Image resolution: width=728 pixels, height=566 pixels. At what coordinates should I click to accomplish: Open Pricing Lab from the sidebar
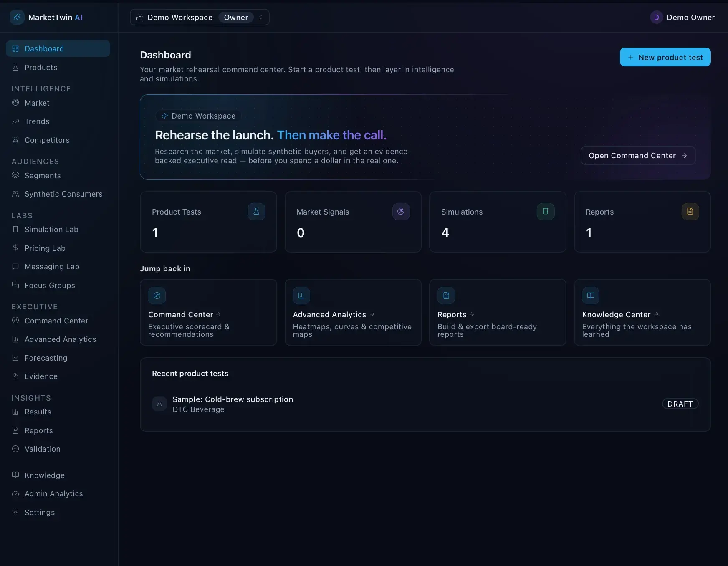(58, 248)
